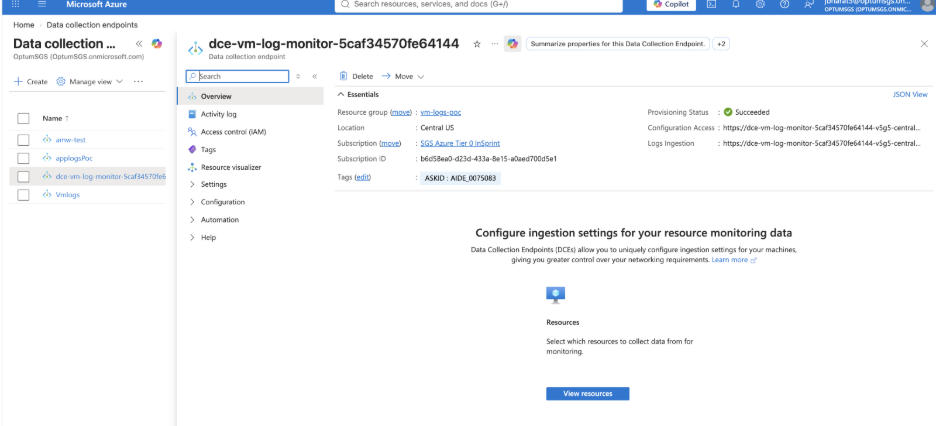Screen dimensions: 936x426
Task: Open the app launcher grid icon
Action: pos(16,4)
